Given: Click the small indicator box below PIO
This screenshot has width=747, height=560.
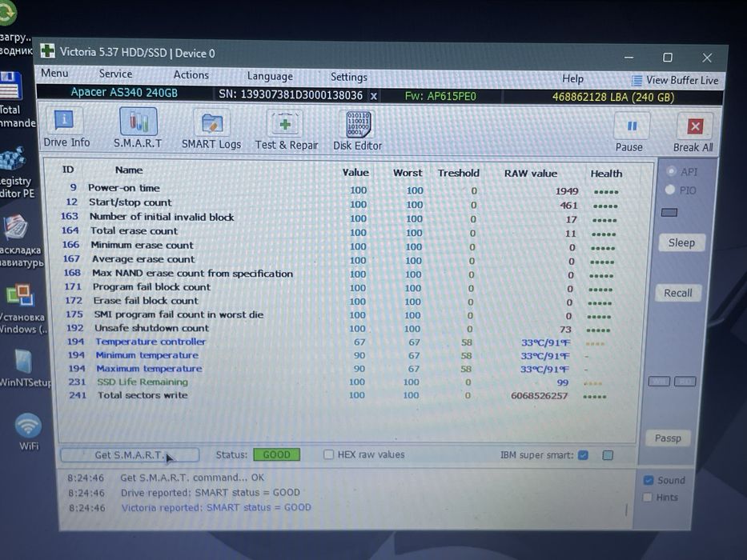Looking at the screenshot, I should (x=669, y=212).
